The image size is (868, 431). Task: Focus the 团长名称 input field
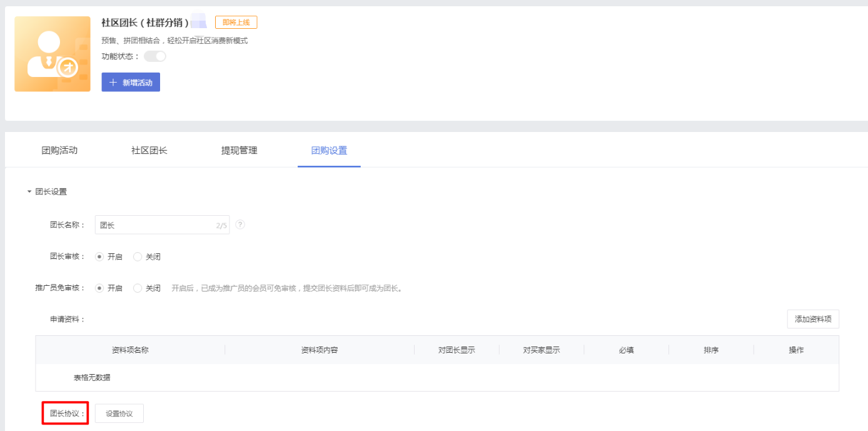[162, 225]
